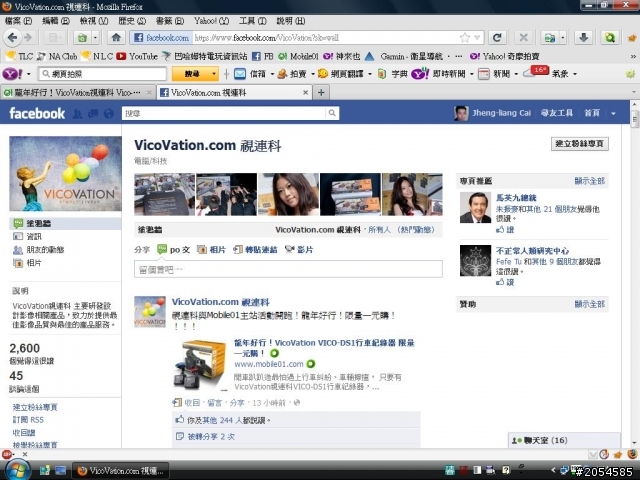The image size is (640, 480).
Task: Show more bookmarks with chevron
Action: (x=633, y=56)
